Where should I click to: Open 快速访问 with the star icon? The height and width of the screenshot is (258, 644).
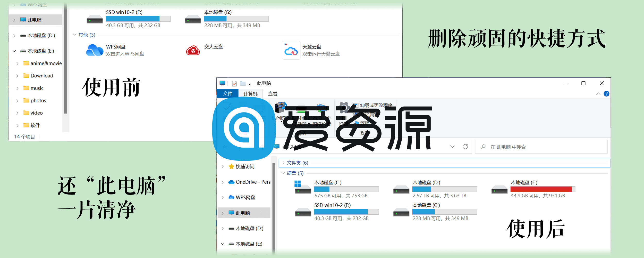pyautogui.click(x=245, y=167)
